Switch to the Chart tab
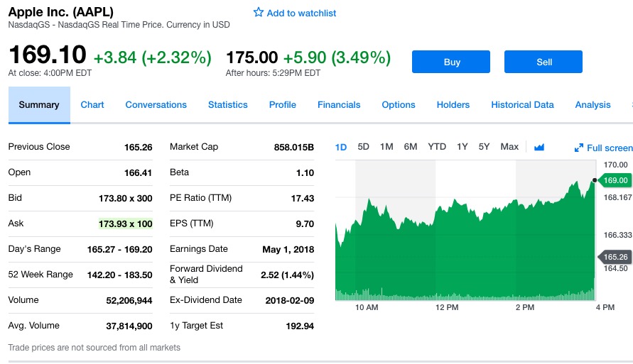The height and width of the screenshot is (364, 633). (92, 105)
